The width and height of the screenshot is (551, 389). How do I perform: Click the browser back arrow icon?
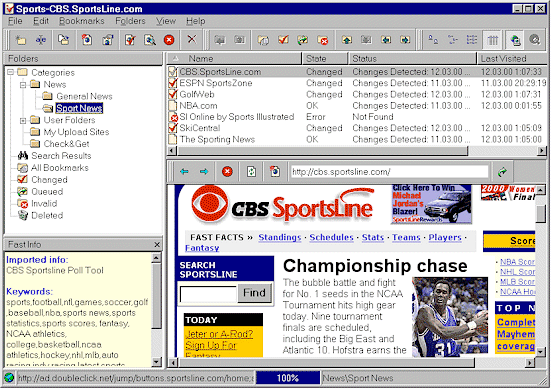[x=184, y=171]
